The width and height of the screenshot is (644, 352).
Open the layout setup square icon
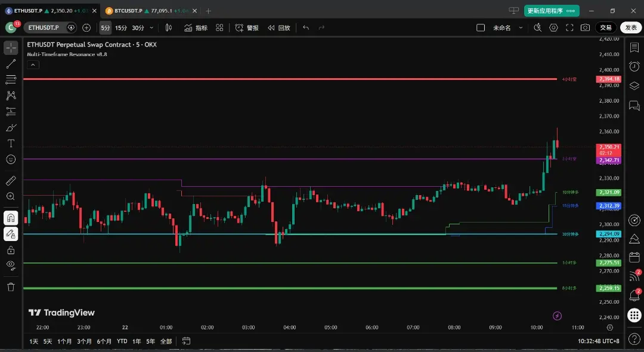pyautogui.click(x=481, y=27)
